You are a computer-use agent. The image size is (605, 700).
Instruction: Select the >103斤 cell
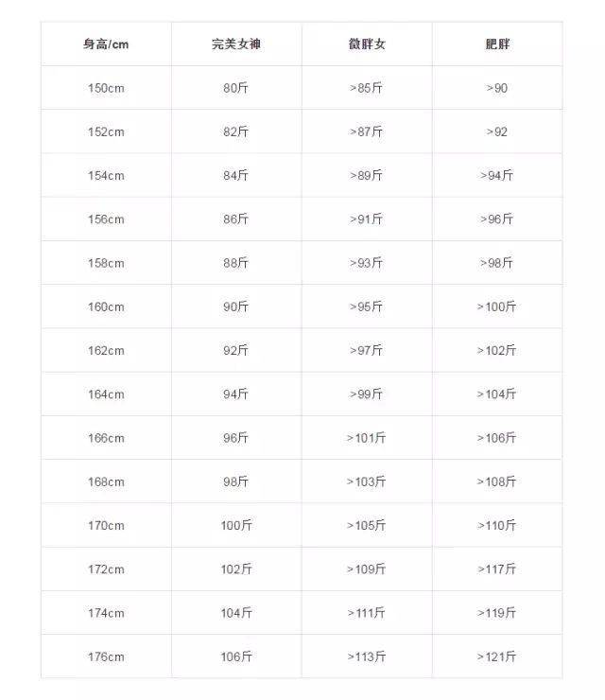tap(366, 481)
